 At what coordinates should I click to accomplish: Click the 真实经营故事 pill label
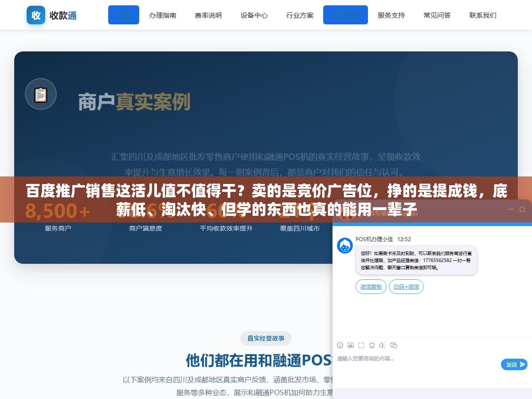point(266,338)
